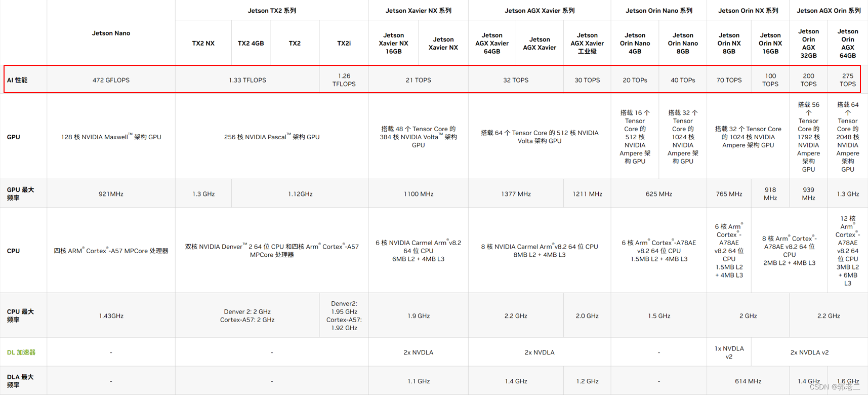Viewport: 868px width, 395px height.
Task: Click the "Denver2: 1.95 GHz" cell
Action: 344,316
